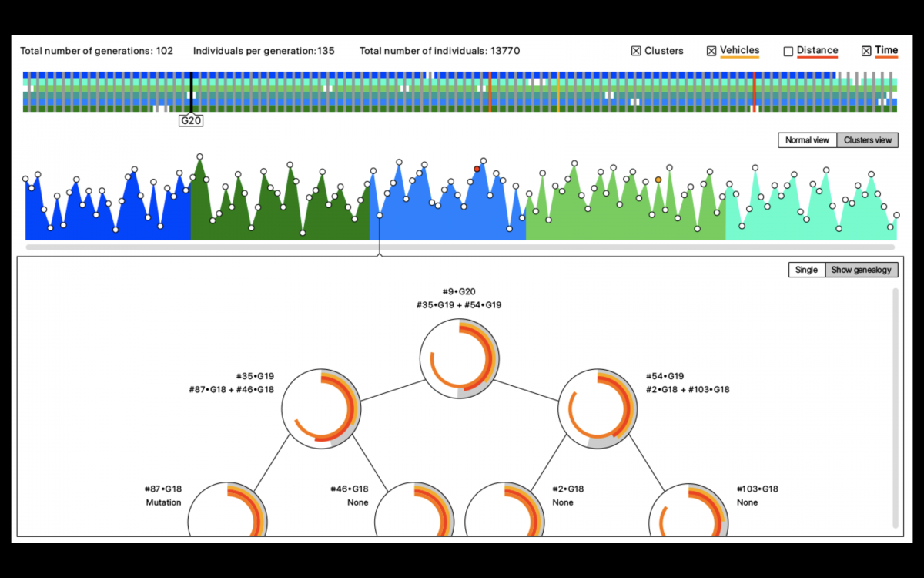Click the vertical scrollbar in genealogy panel

coord(895,408)
